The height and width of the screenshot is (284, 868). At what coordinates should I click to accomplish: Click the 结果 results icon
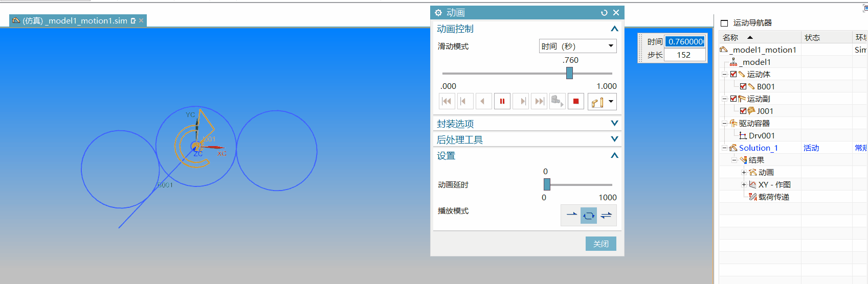pos(743,160)
